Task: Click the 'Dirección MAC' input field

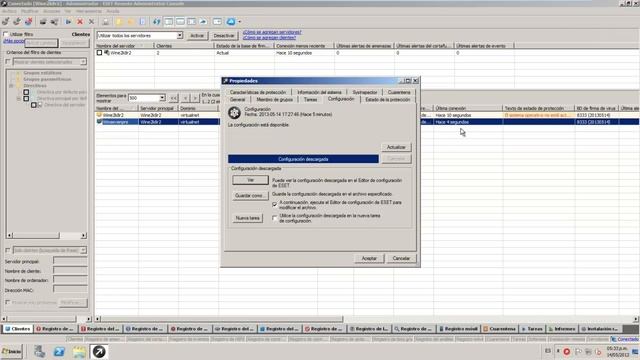Action: pyautogui.click(x=70, y=289)
